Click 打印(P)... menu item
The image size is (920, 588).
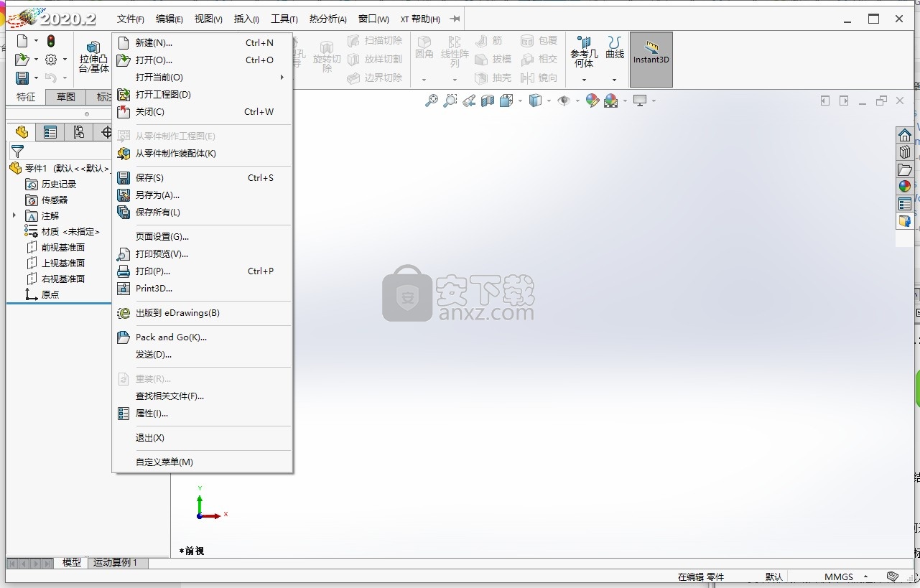click(x=202, y=271)
